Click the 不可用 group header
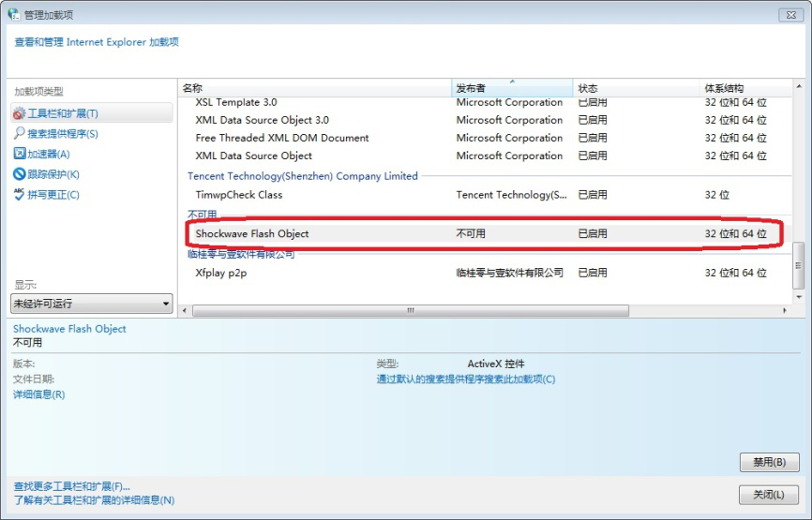The height and width of the screenshot is (520, 812). pyautogui.click(x=202, y=215)
